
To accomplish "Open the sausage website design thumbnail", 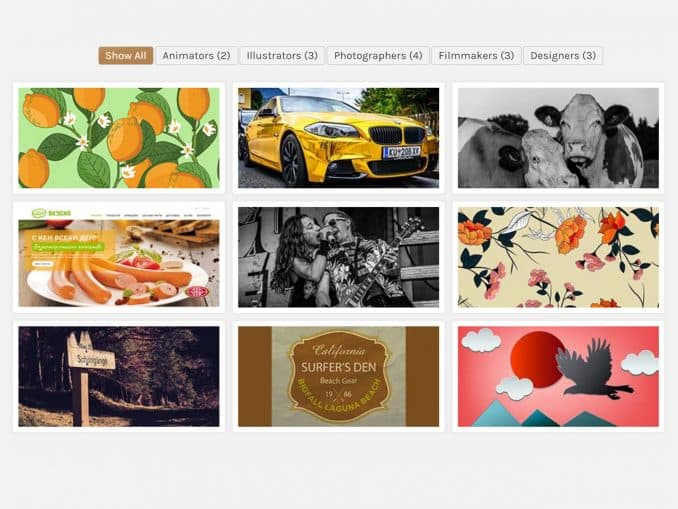I will (x=119, y=257).
